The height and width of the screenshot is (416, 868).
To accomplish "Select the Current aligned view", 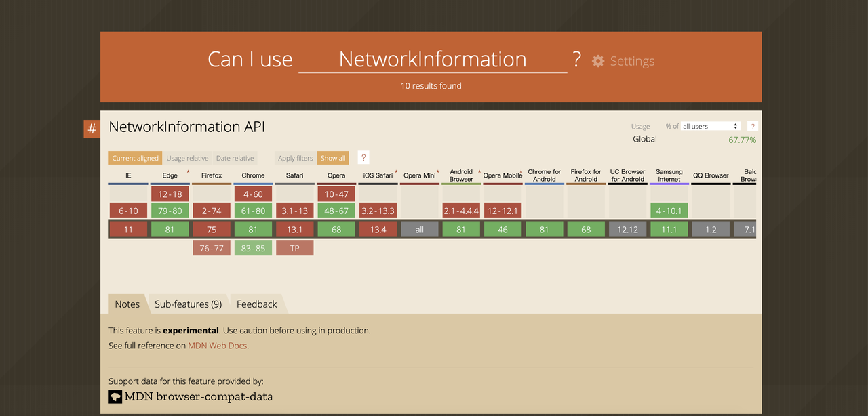I will pyautogui.click(x=135, y=158).
